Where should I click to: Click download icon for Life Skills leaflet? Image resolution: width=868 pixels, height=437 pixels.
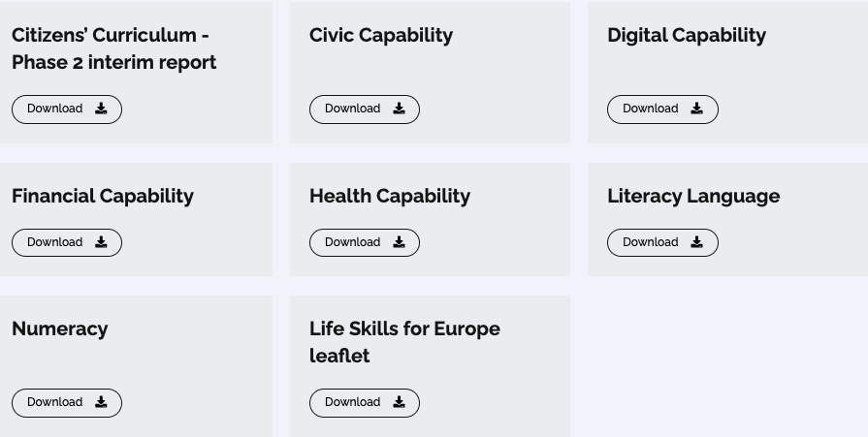coord(399,402)
